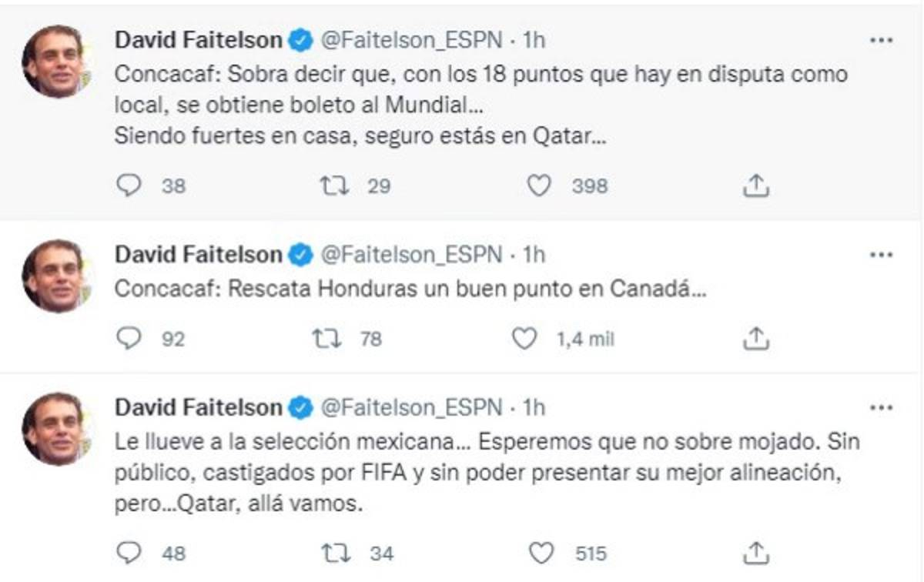Share the selección mexicana tweet
Viewport: 924px width, 582px height.
tap(755, 551)
